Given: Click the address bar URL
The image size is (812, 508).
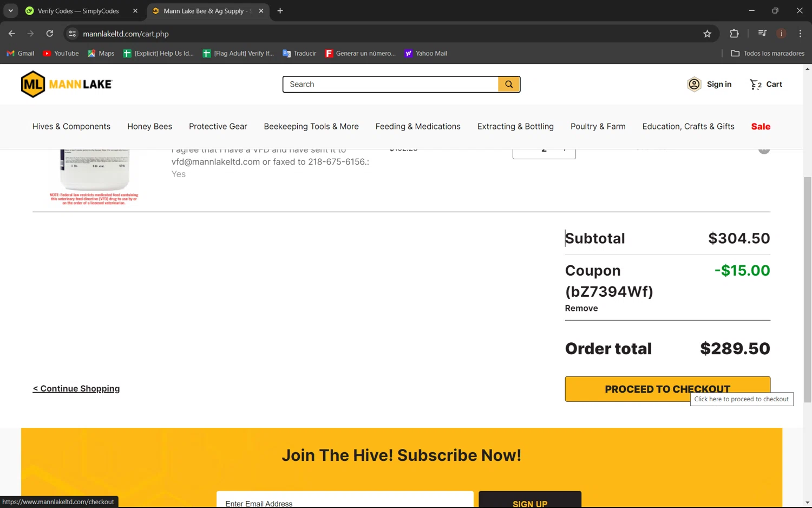Looking at the screenshot, I should (x=126, y=34).
